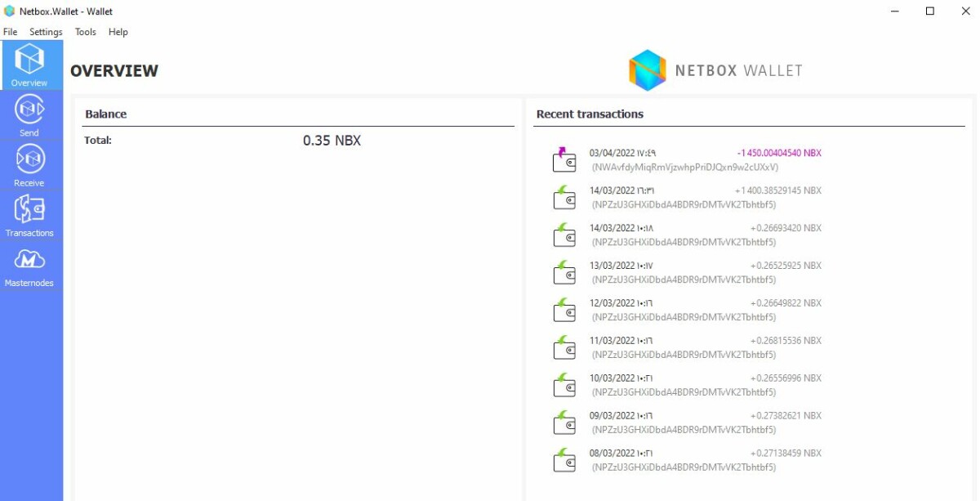Select received icon for 13/03/2022 transaction

564,272
